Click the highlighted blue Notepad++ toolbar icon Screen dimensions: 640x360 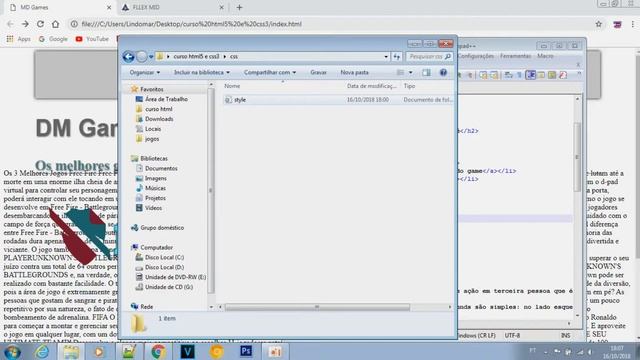[x=531, y=75]
